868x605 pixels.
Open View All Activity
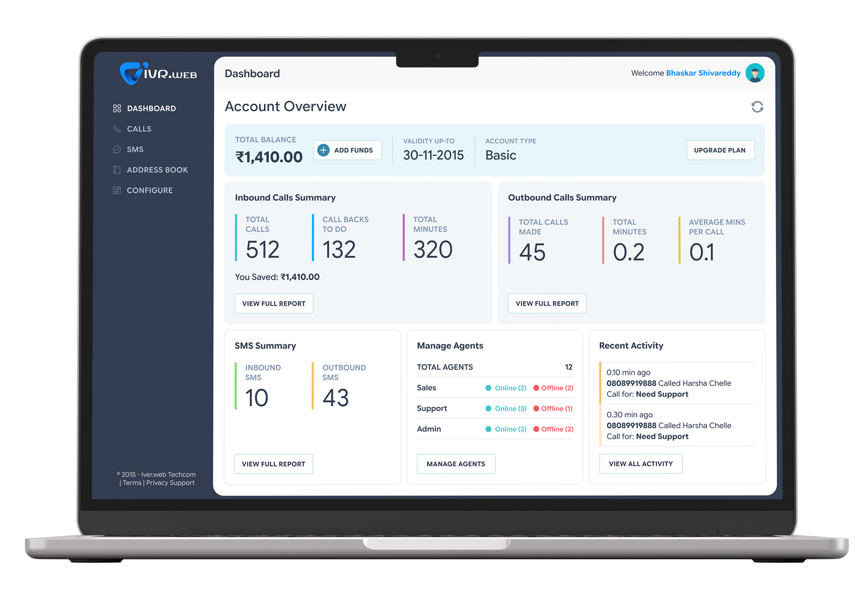641,464
